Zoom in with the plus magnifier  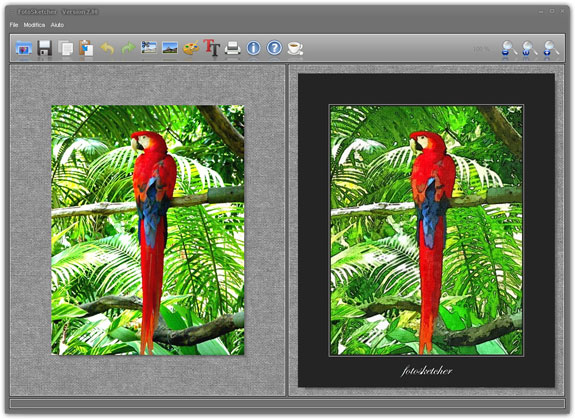(550, 48)
